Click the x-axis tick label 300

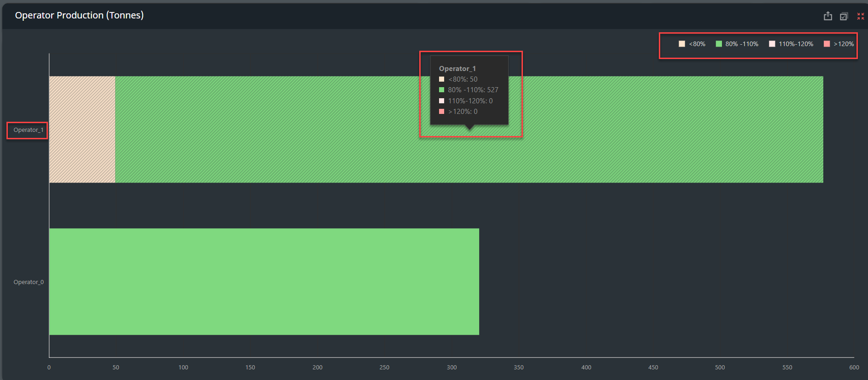[x=452, y=368]
